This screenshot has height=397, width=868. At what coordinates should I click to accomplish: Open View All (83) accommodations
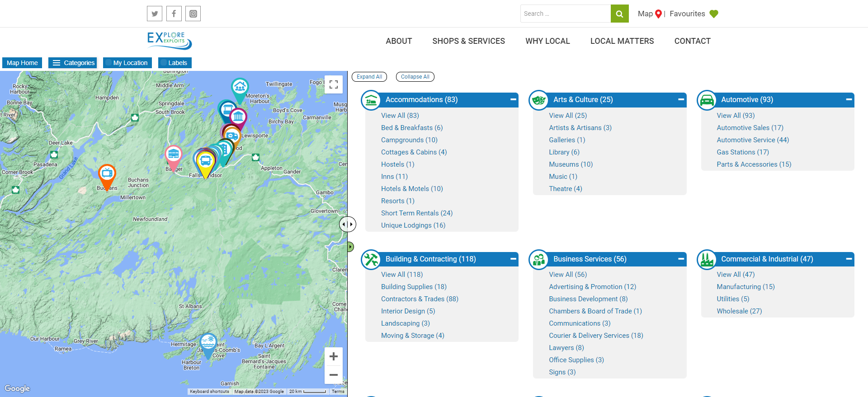tap(400, 116)
